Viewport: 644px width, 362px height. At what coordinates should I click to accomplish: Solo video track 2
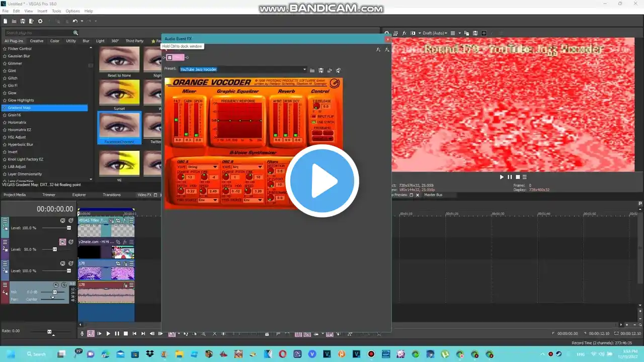click(71, 242)
